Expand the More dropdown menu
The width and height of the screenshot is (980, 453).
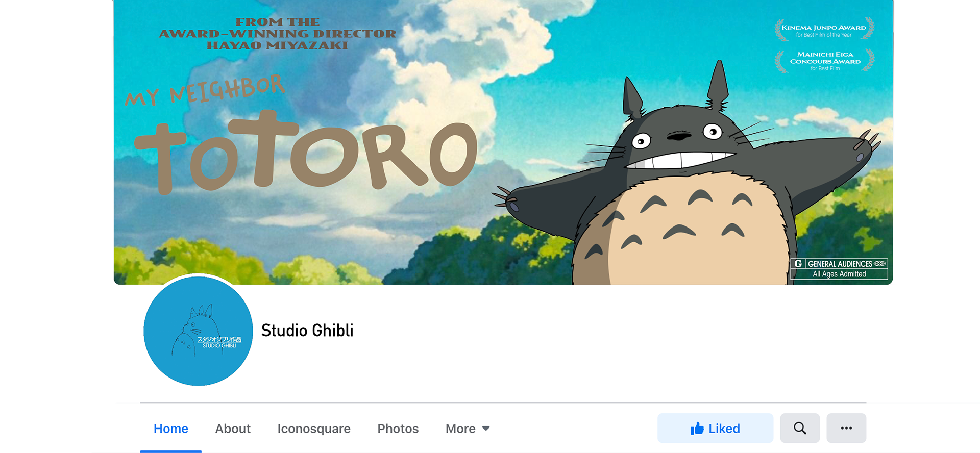pyautogui.click(x=468, y=429)
